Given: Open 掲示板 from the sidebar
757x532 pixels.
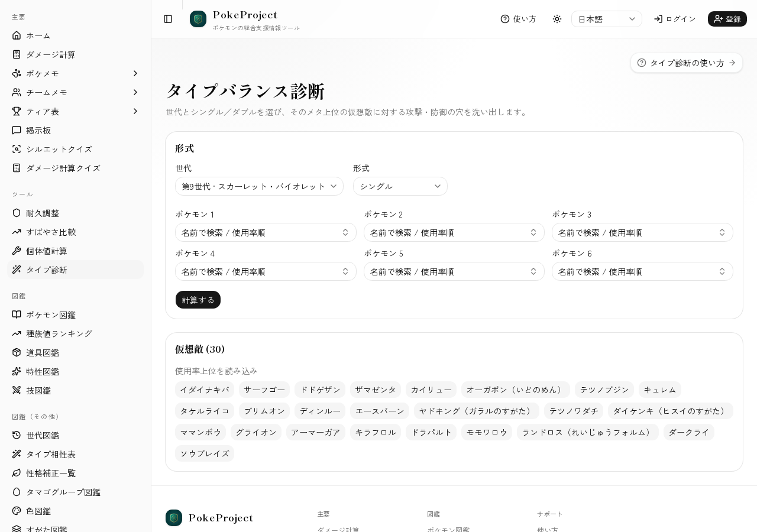Looking at the screenshot, I should 76,130.
